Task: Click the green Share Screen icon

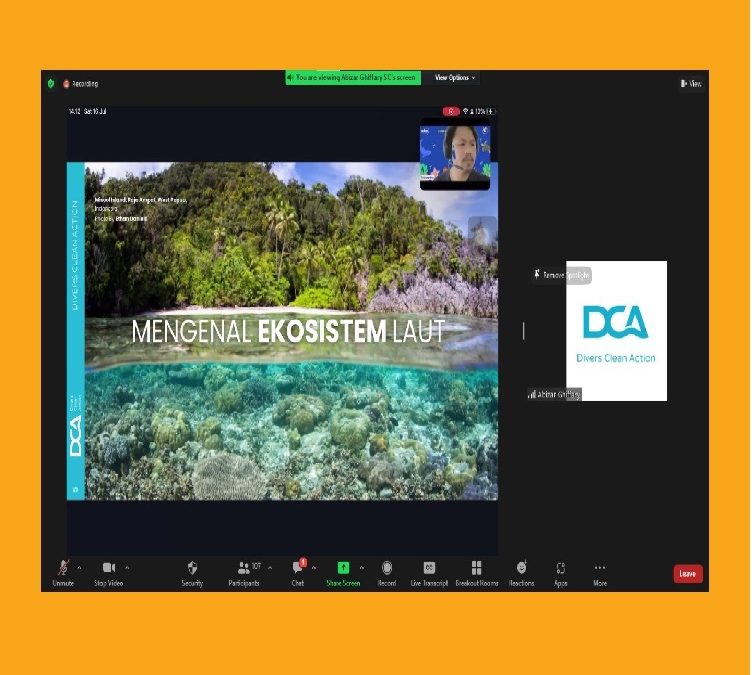Action: pos(343,568)
